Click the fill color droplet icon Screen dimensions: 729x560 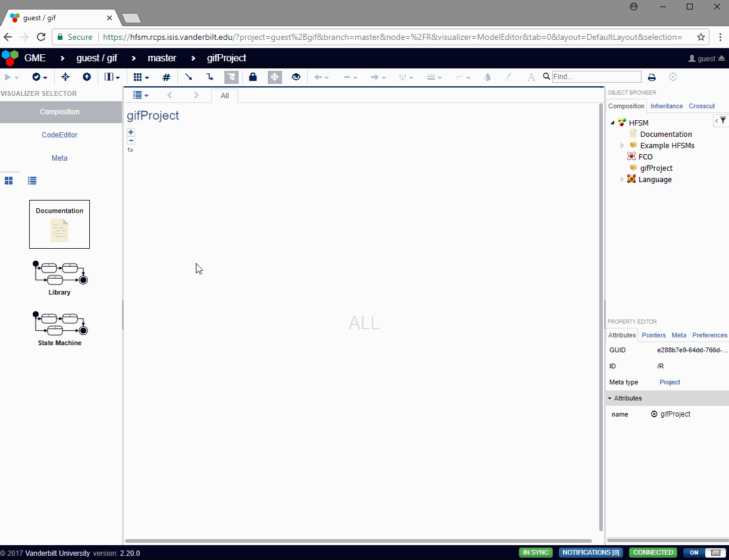(488, 77)
